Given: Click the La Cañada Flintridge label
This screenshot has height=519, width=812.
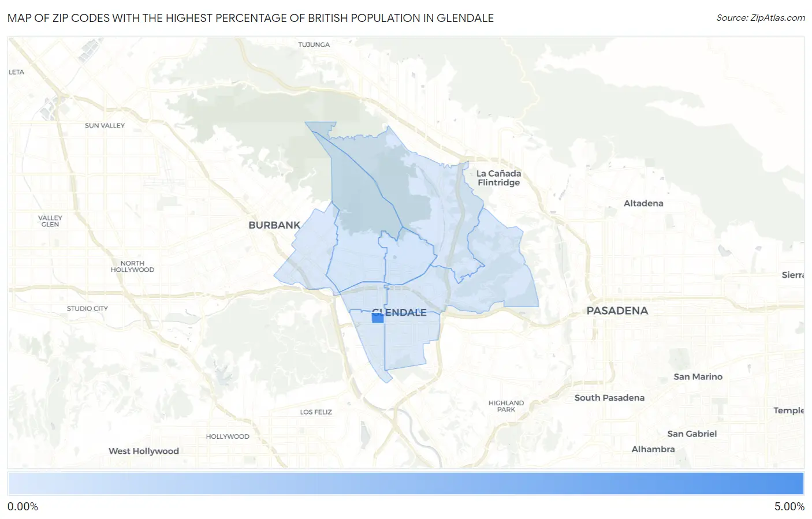Looking at the screenshot, I should (x=498, y=178).
